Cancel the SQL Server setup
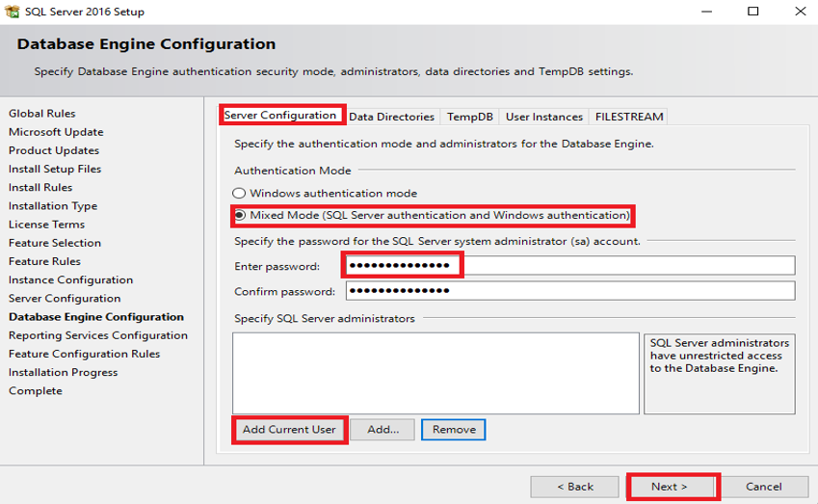The image size is (818, 504). click(764, 487)
